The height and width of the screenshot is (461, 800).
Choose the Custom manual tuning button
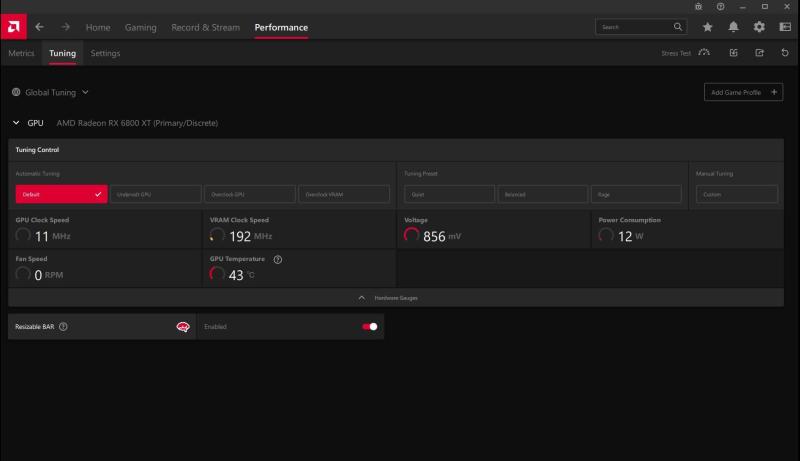coord(739,194)
